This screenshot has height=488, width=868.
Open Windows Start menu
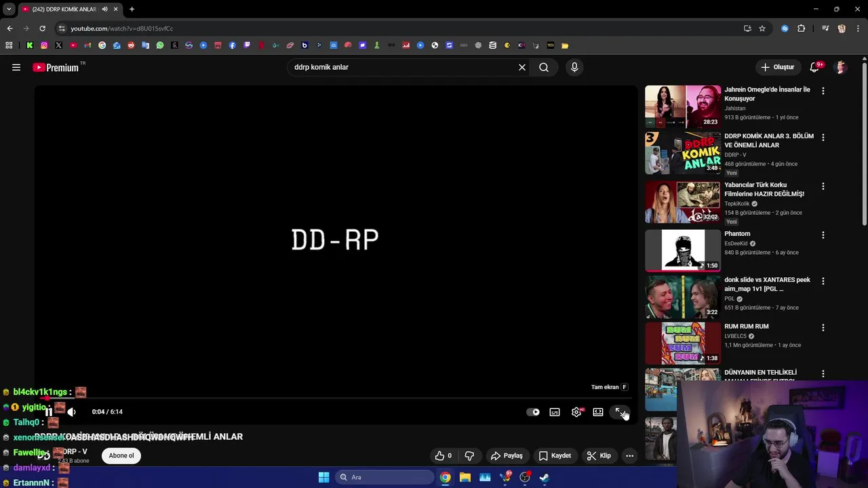tap(324, 477)
